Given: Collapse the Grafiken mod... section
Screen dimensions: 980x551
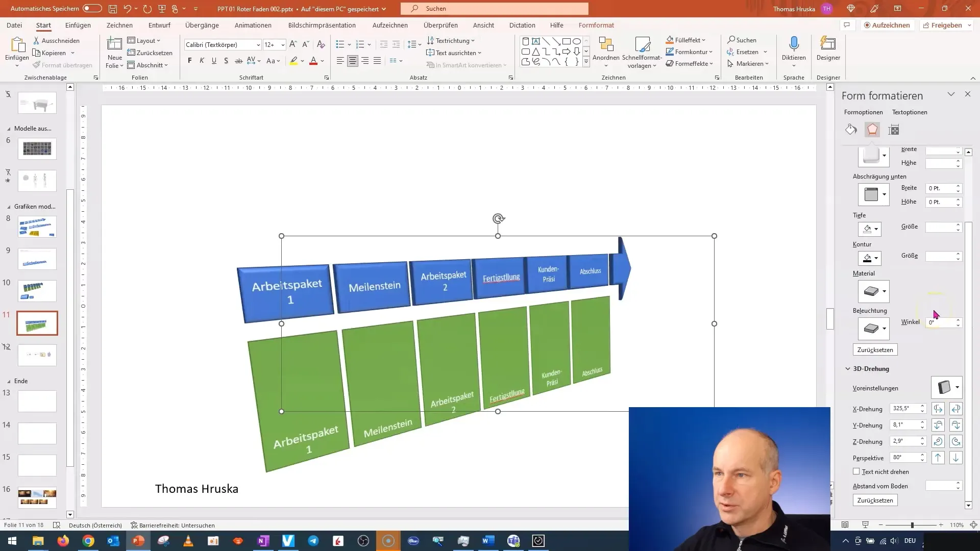Looking at the screenshot, I should click(9, 207).
